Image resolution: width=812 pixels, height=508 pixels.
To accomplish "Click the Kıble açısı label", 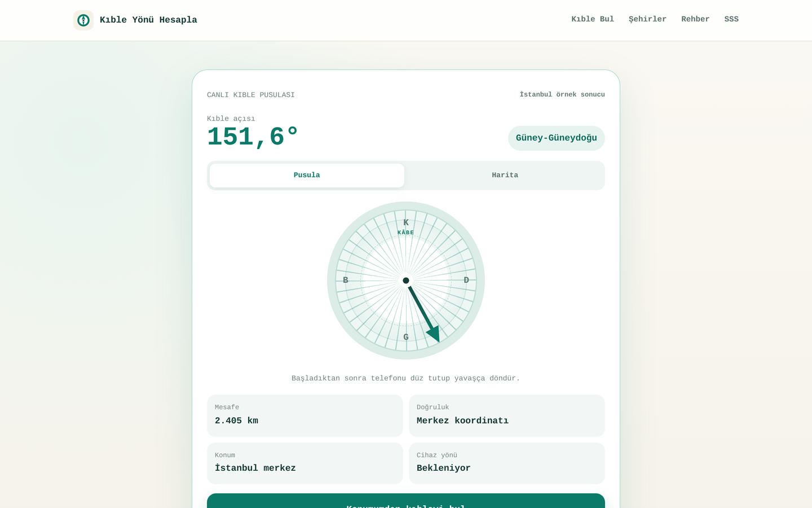I will pos(231,119).
